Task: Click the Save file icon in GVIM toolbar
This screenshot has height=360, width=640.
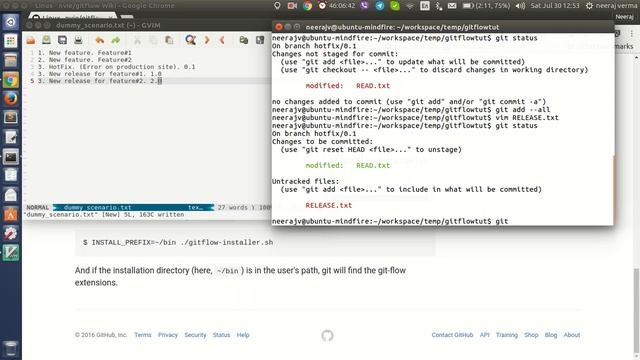Action: pyautogui.click(x=47, y=40)
